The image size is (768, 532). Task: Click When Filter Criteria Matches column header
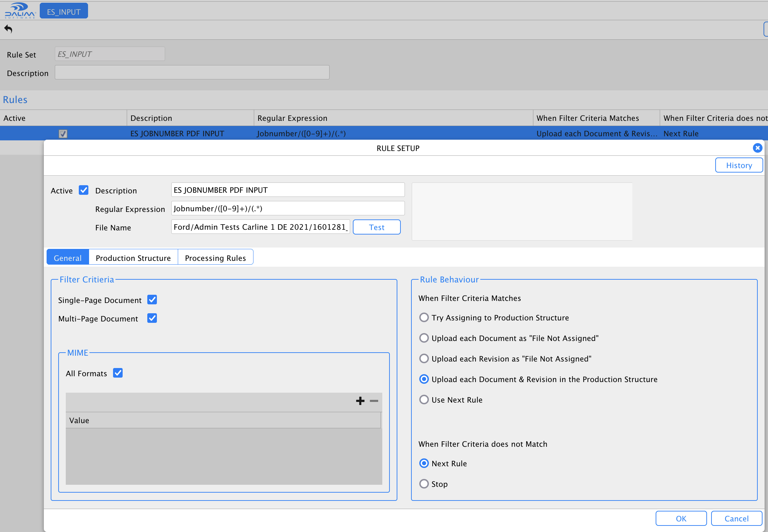coord(596,118)
